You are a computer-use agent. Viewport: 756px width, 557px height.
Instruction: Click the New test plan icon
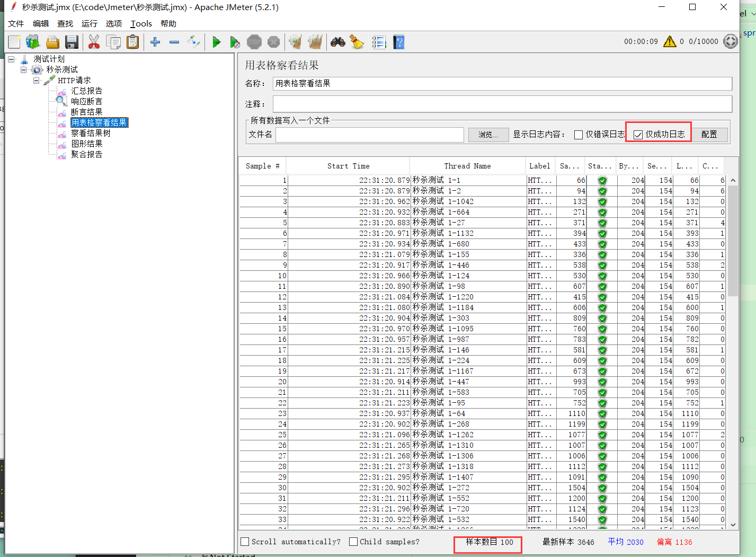coord(14,42)
